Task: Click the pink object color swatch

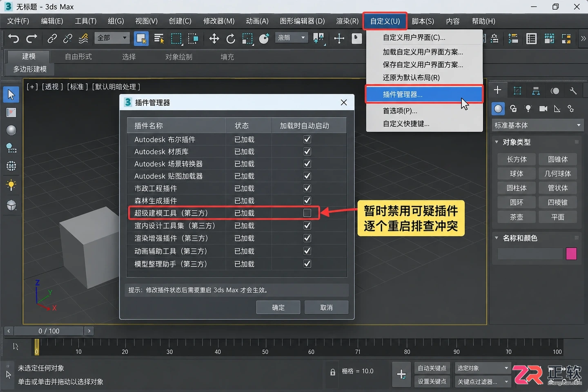Action: [571, 254]
